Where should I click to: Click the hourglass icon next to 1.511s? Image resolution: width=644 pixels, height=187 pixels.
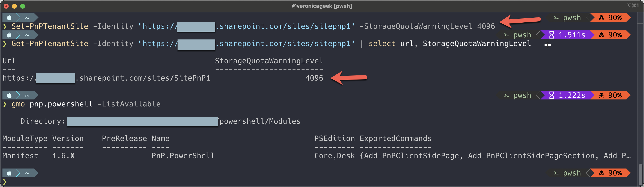coord(552,35)
